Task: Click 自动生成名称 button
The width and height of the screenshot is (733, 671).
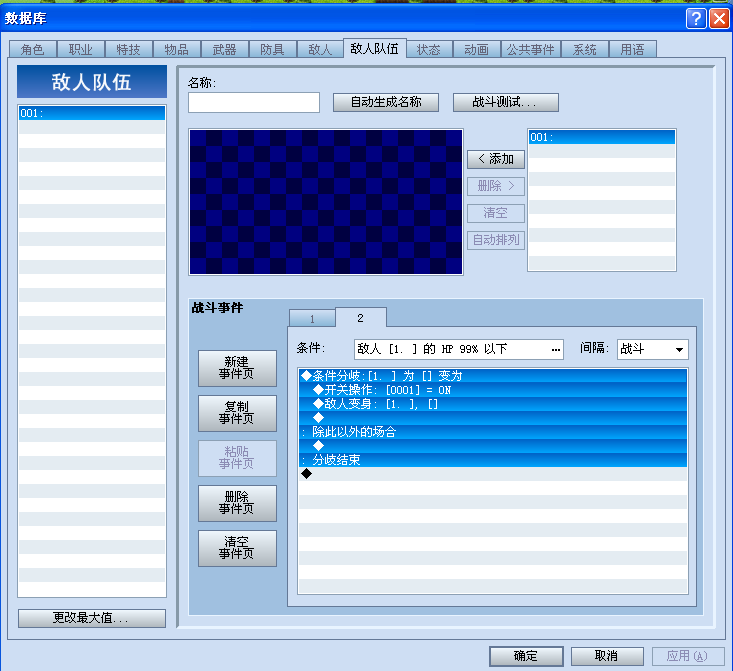Action: [x=386, y=102]
